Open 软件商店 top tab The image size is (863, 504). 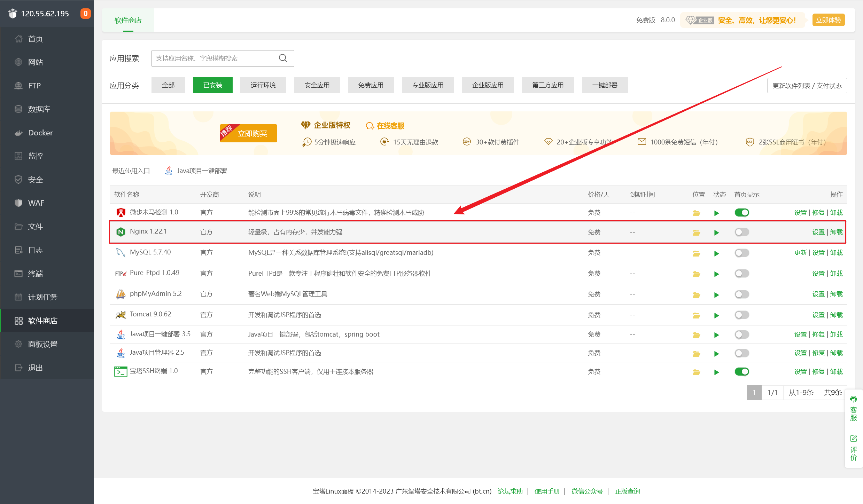[128, 20]
